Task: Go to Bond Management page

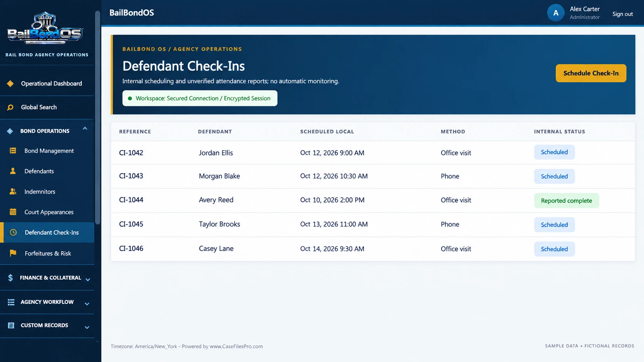Action: click(x=47, y=151)
